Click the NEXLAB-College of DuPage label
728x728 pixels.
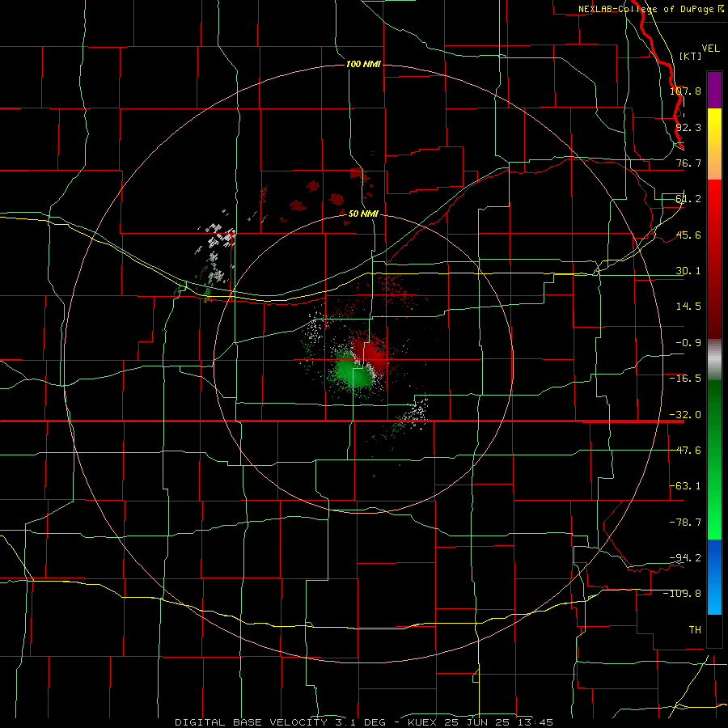(x=651, y=9)
